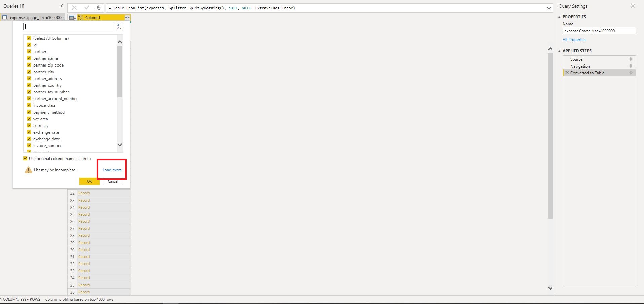Viewport: 644px width, 304px height.
Task: Click the column profiling status bar text
Action: click(x=79, y=299)
